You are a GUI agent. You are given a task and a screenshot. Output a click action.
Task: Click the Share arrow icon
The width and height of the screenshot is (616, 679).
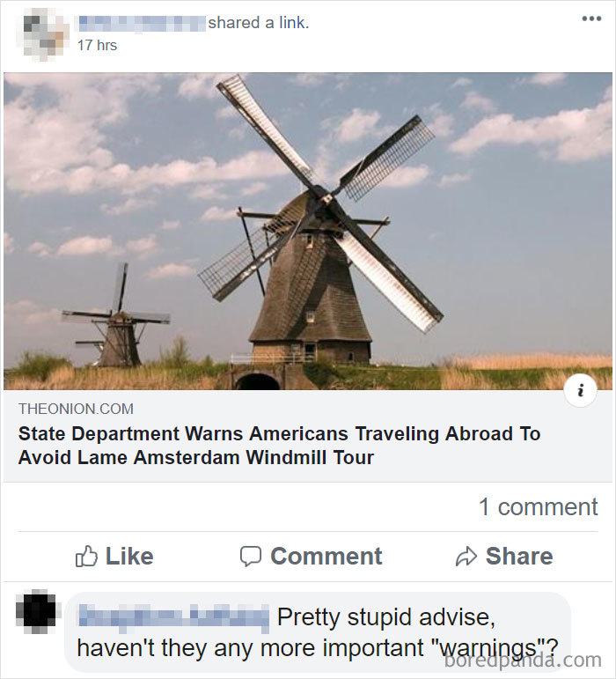466,557
